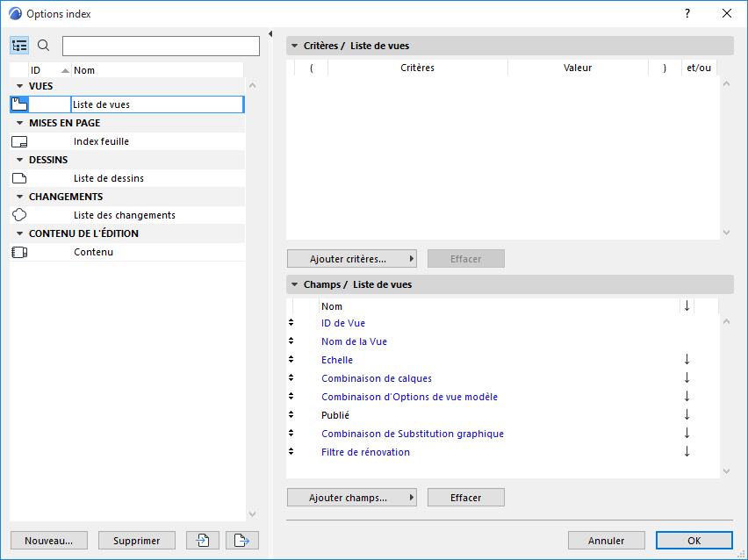Image resolution: width=748 pixels, height=560 pixels.
Task: Select the Combinaison de calques field entry
Action: (x=376, y=377)
